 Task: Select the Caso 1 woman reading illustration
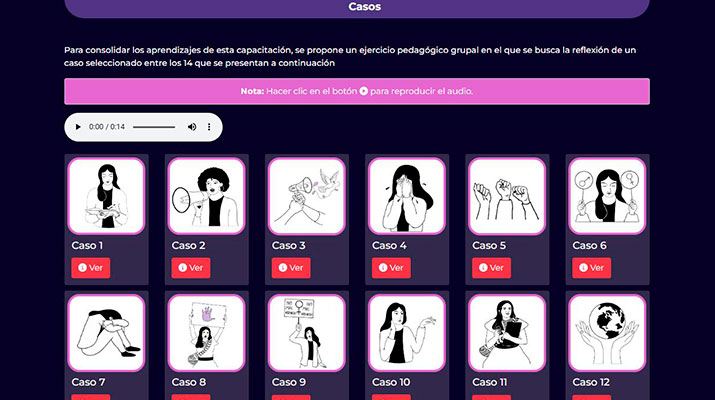106,196
